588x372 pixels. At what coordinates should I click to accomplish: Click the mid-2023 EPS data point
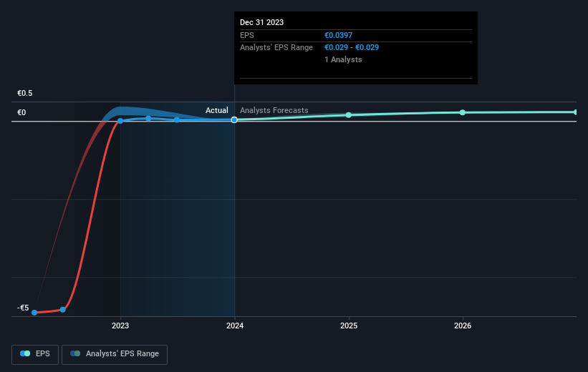(x=177, y=120)
